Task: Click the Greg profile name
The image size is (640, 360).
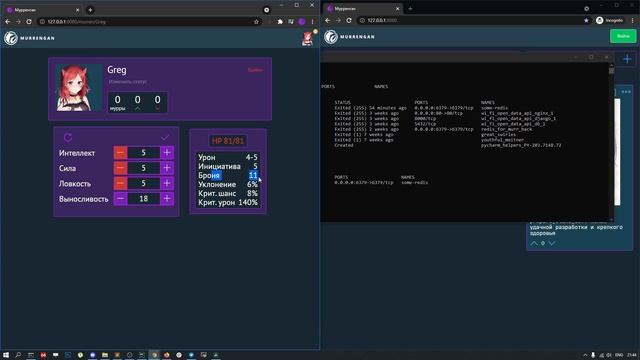Action: click(117, 70)
